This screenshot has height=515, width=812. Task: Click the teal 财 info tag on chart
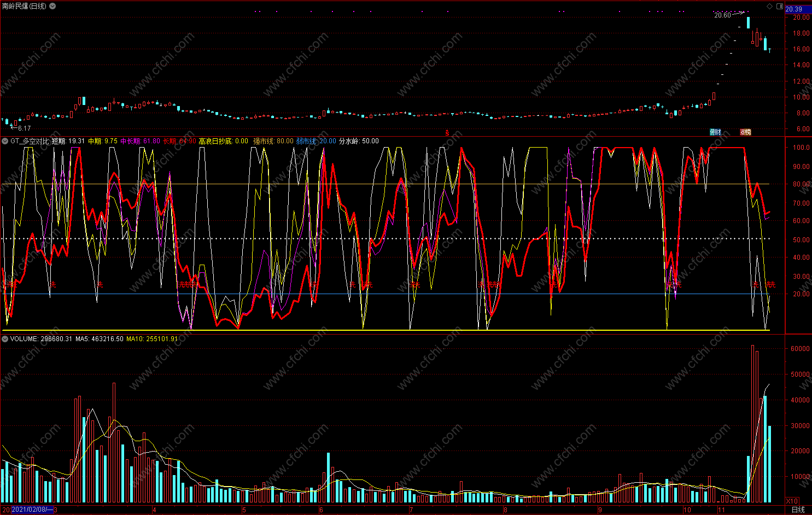click(715, 132)
